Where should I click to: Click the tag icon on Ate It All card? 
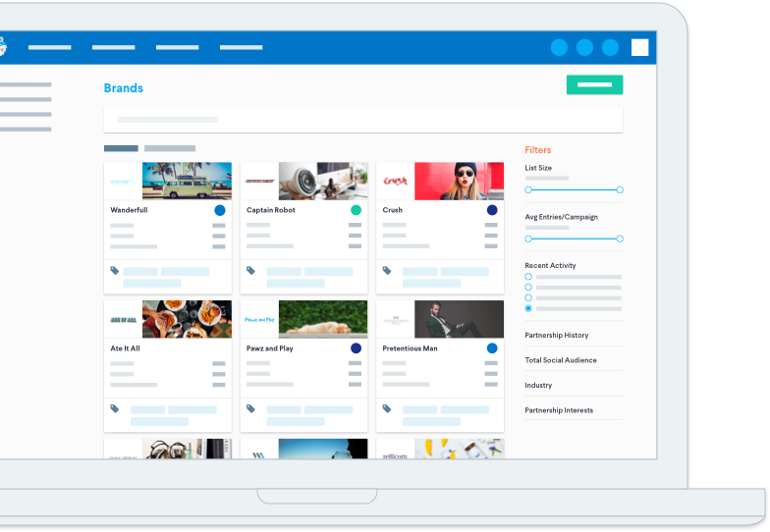tap(114, 408)
